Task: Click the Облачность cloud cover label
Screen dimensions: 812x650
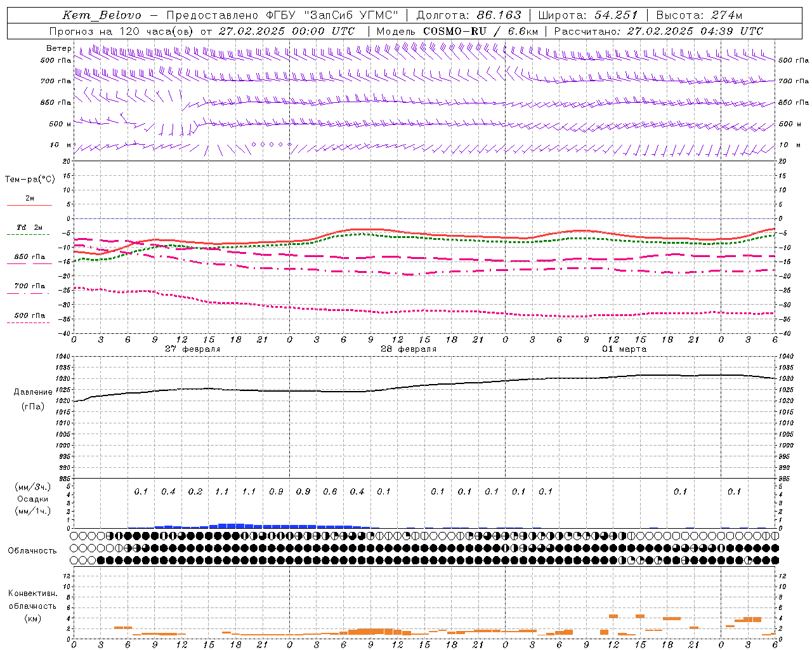Action: click(32, 550)
